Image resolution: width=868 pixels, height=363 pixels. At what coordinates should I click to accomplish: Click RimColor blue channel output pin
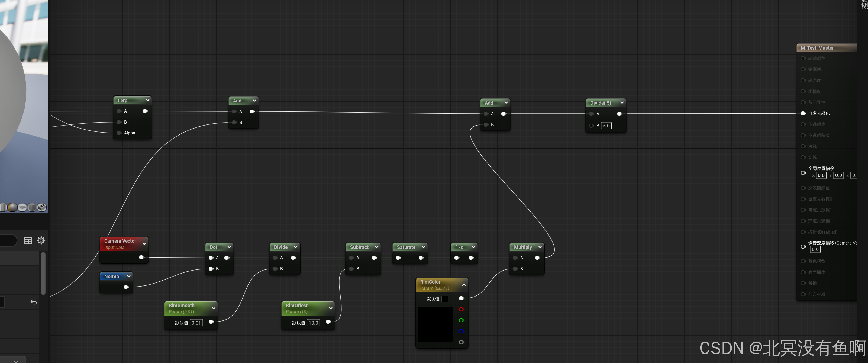point(461,331)
